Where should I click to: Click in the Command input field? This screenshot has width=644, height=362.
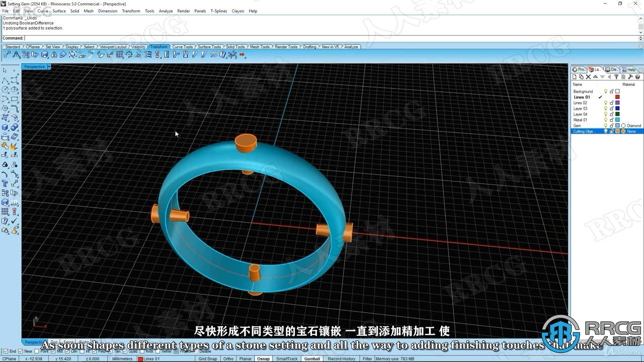point(332,38)
